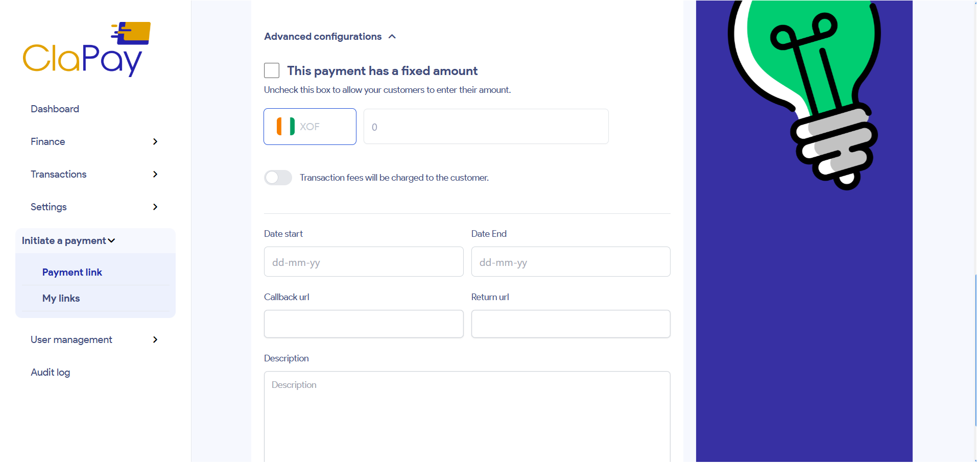This screenshot has width=980, height=466.
Task: Open the Audit log
Action: click(x=50, y=372)
